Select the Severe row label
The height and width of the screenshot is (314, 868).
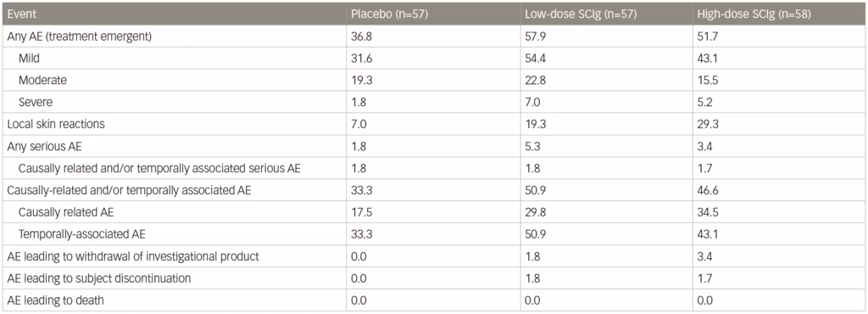click(x=34, y=102)
